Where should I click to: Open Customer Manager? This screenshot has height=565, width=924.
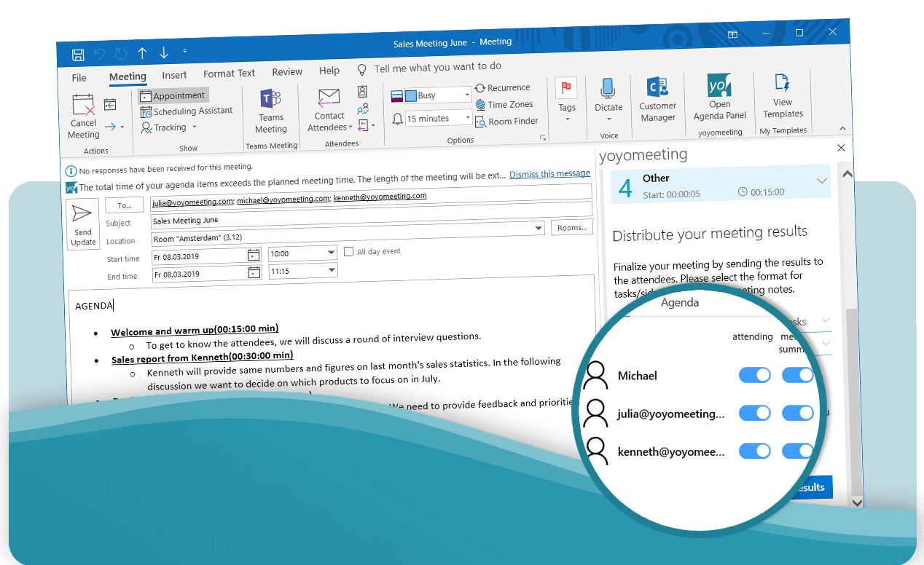[658, 99]
